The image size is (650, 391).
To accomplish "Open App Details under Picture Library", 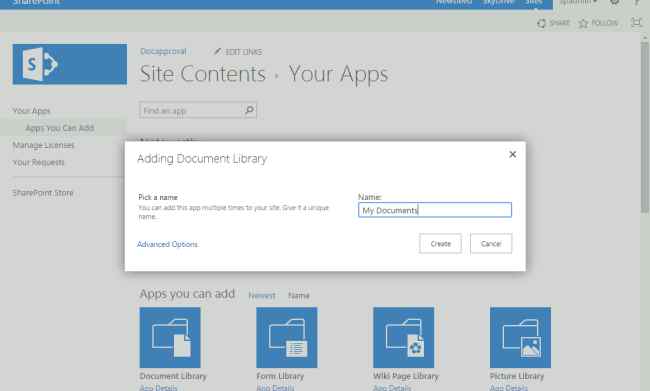I will (509, 388).
